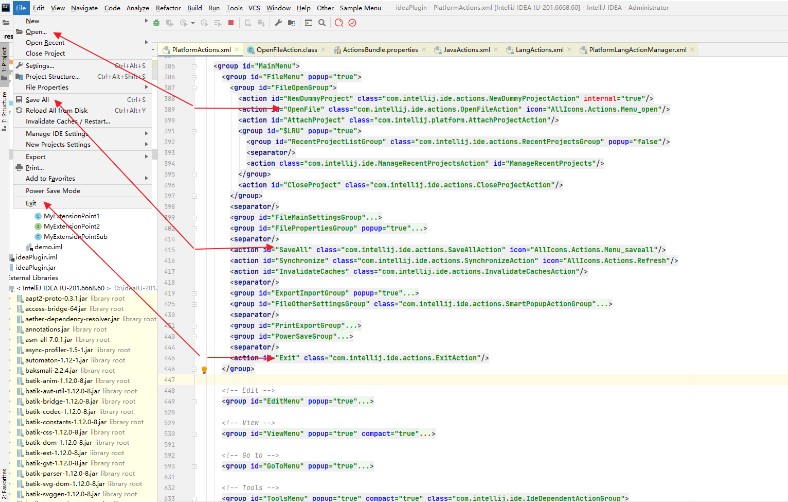Screen dimensions: 788x502
Task: Select batik-parser-1.12.0-8.jar library entry
Action: 62,473
